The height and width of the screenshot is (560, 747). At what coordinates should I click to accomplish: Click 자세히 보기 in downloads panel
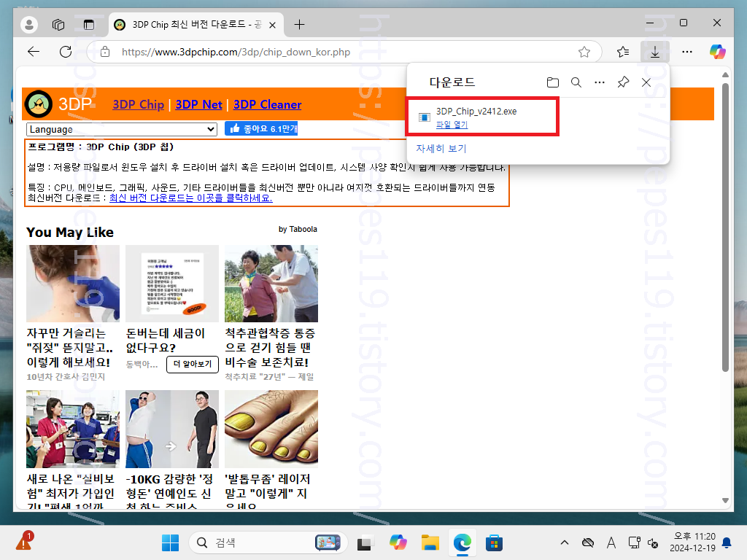coord(441,149)
